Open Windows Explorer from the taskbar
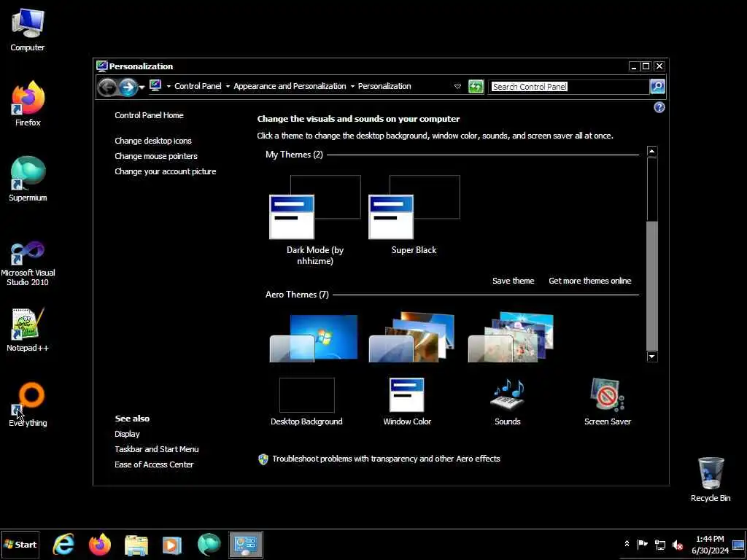The width and height of the screenshot is (747, 560). pos(136,545)
